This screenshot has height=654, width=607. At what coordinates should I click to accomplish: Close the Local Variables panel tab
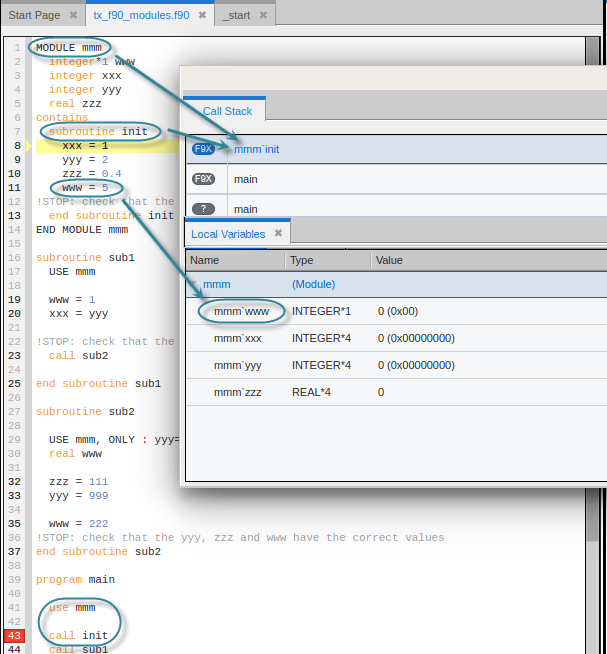click(x=279, y=234)
